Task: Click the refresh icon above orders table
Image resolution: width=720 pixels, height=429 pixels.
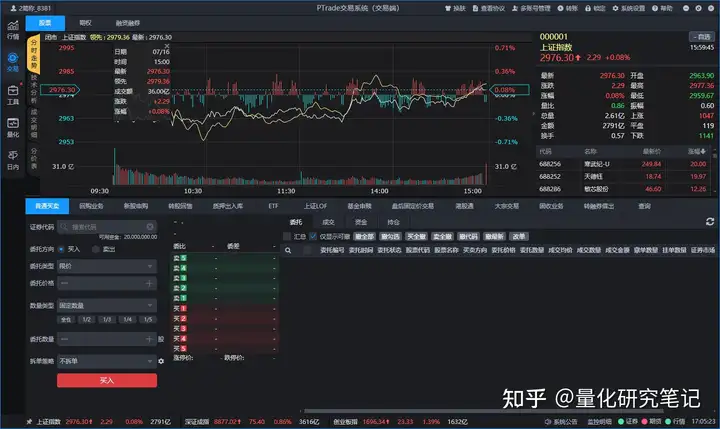Action: (710, 222)
